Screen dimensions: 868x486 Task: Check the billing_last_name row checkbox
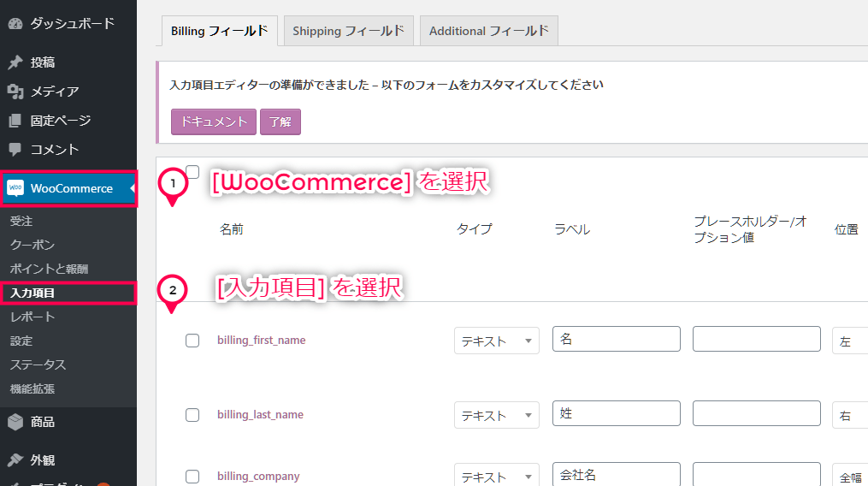[192, 414]
